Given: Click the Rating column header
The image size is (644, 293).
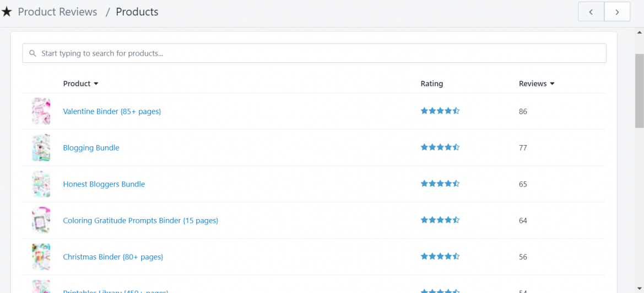Looking at the screenshot, I should click(x=432, y=83).
